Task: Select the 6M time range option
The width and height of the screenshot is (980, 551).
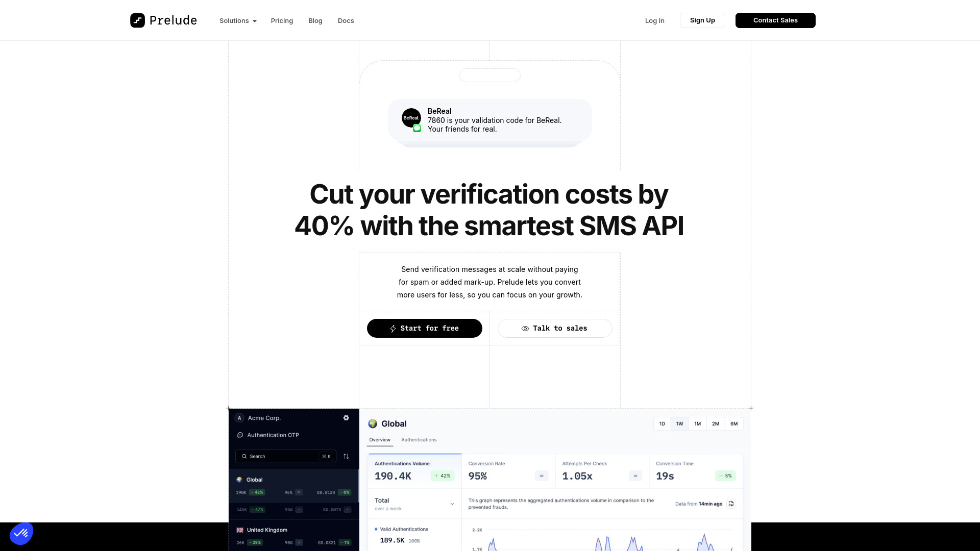Action: [734, 423]
